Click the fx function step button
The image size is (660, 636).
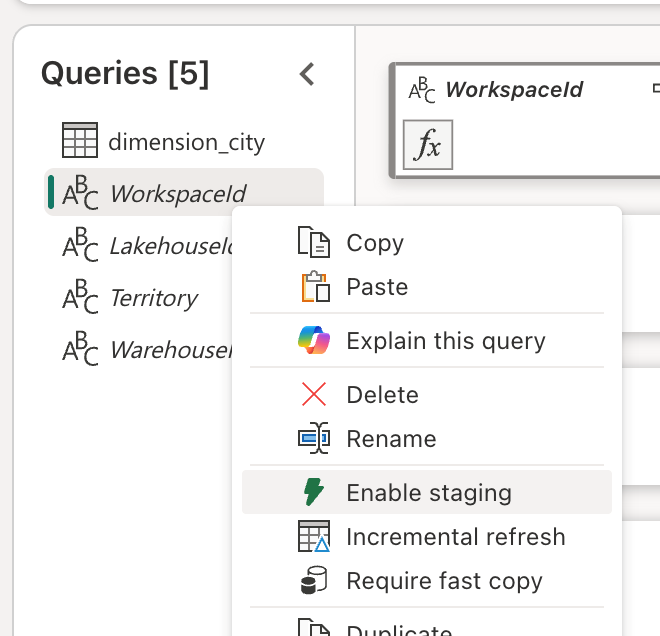pyautogui.click(x=428, y=145)
